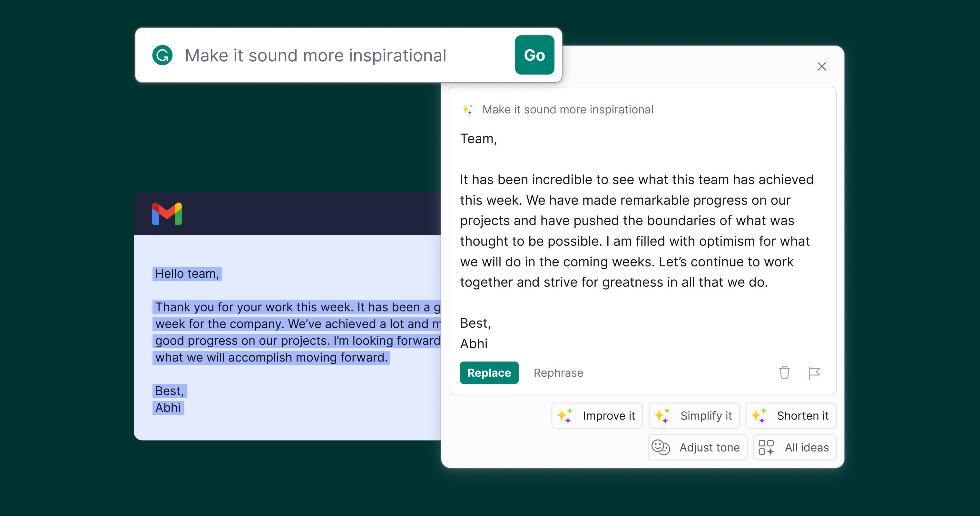Click the Gmail envelope logo
The height and width of the screenshot is (516, 980).
coord(167,214)
